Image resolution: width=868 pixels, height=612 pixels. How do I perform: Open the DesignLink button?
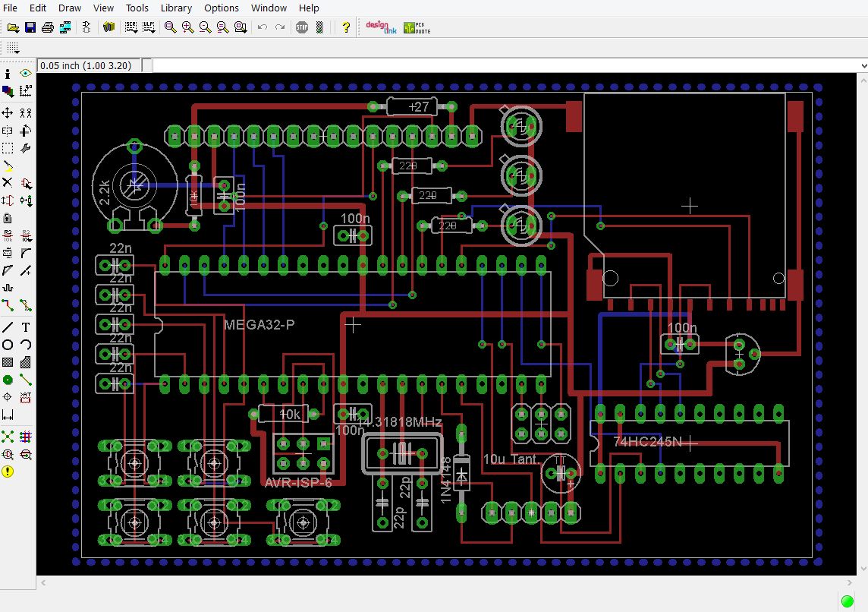click(x=381, y=27)
